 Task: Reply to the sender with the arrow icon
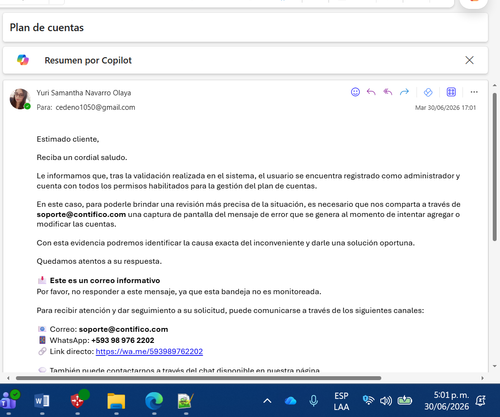(x=371, y=92)
